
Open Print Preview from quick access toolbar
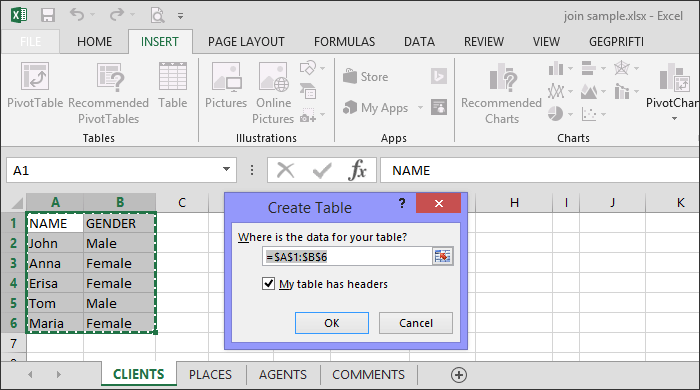(x=157, y=16)
